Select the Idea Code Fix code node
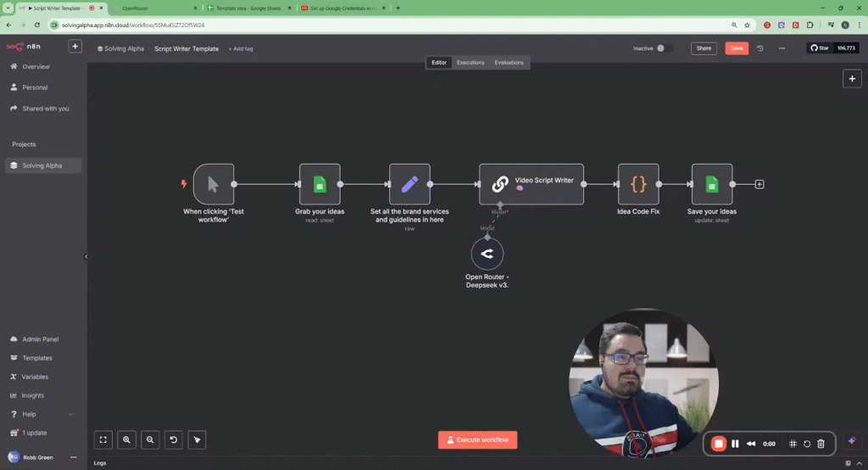 point(638,184)
